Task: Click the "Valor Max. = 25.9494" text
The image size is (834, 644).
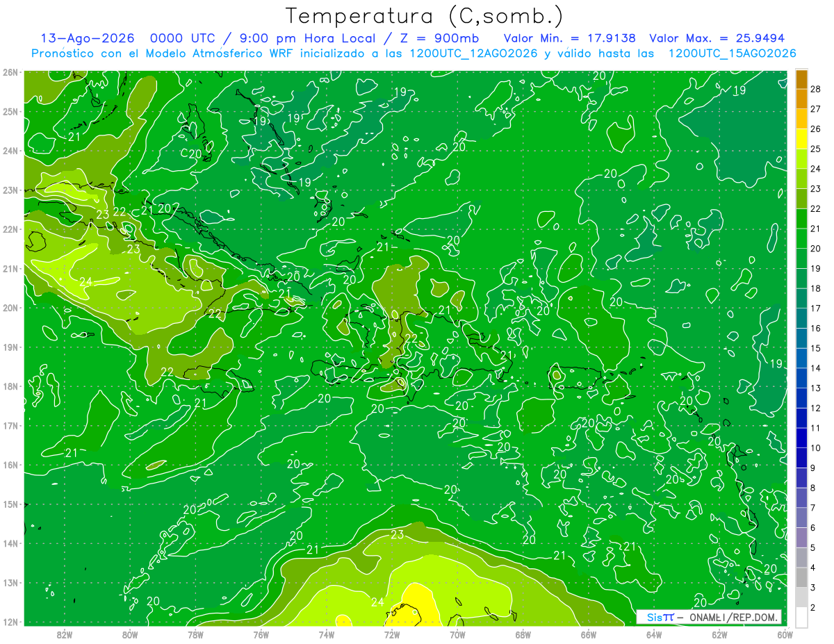Action: (x=717, y=38)
